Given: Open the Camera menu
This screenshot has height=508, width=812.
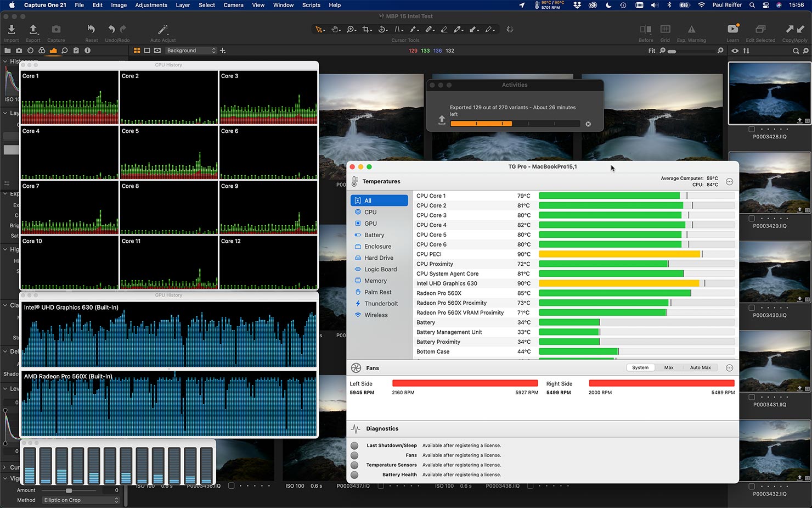Looking at the screenshot, I should tap(233, 5).
